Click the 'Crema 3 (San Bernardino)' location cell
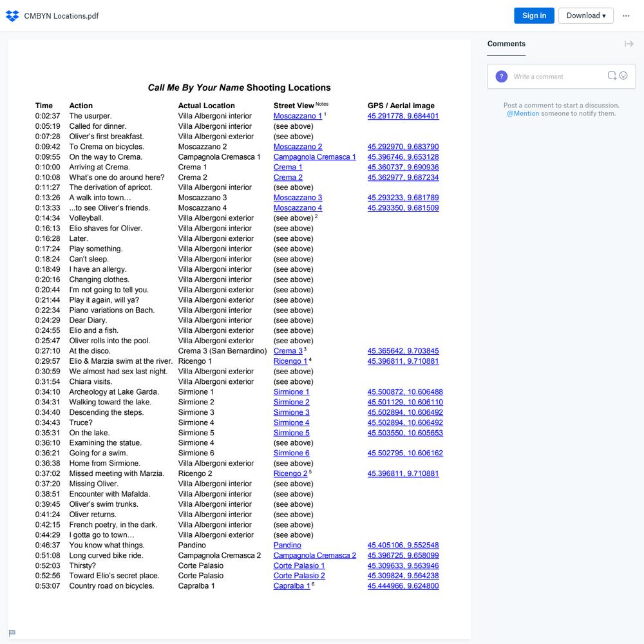 (x=222, y=351)
